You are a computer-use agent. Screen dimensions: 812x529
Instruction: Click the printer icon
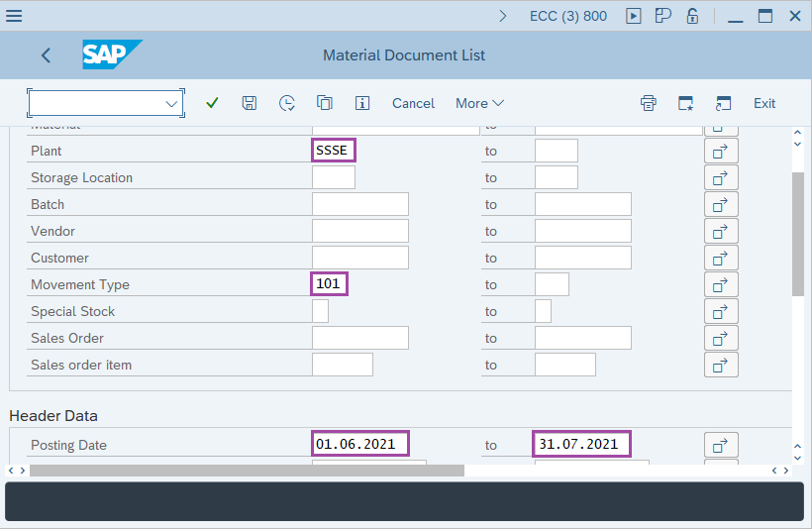click(x=649, y=103)
